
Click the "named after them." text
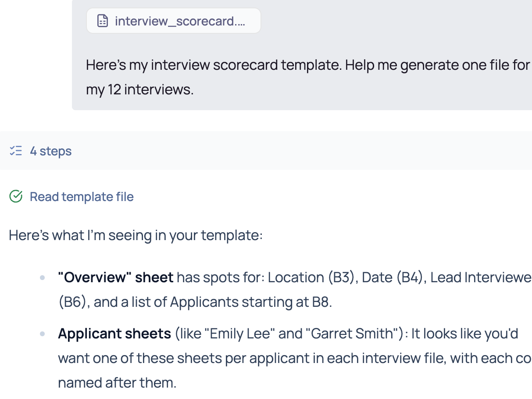[117, 383]
